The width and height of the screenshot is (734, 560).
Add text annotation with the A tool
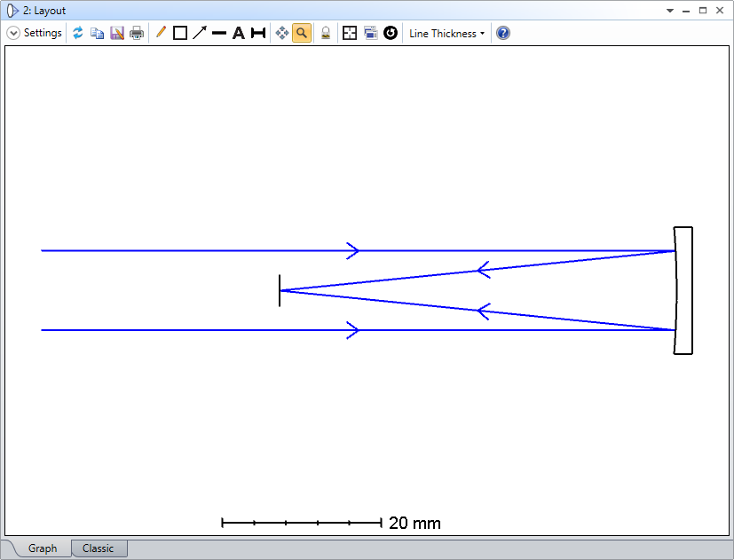pos(239,33)
